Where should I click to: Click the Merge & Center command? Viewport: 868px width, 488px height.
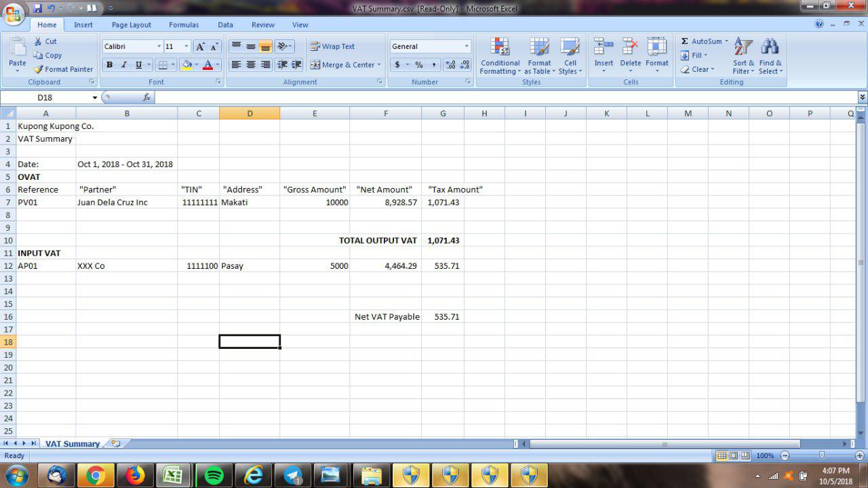coord(342,64)
